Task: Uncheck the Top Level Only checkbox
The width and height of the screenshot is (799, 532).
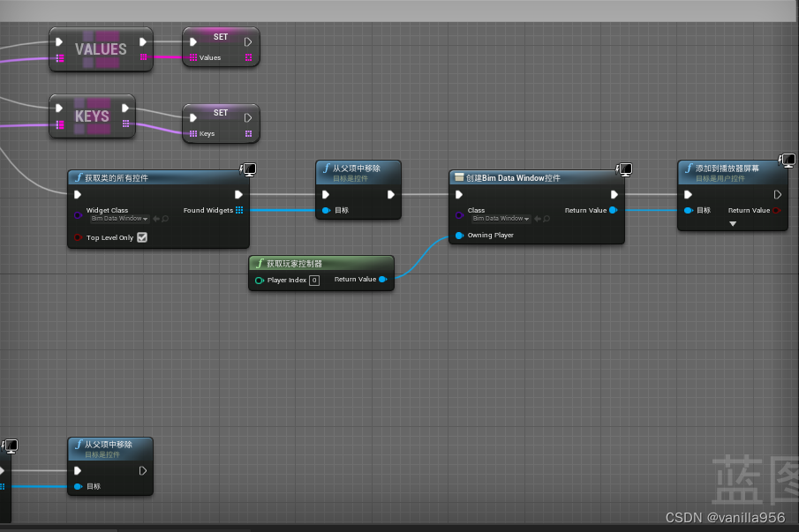Action: tap(142, 236)
